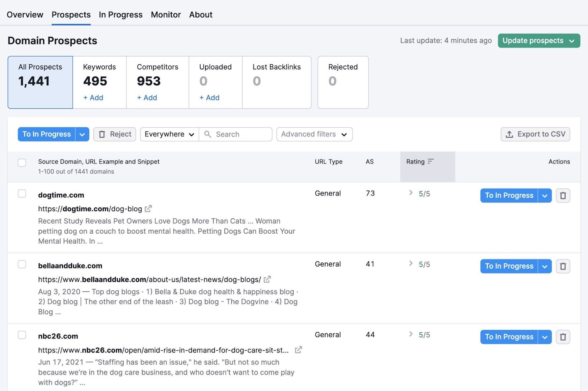Click the upload icon on Export to CSV
This screenshot has width=588, height=391.
(509, 134)
